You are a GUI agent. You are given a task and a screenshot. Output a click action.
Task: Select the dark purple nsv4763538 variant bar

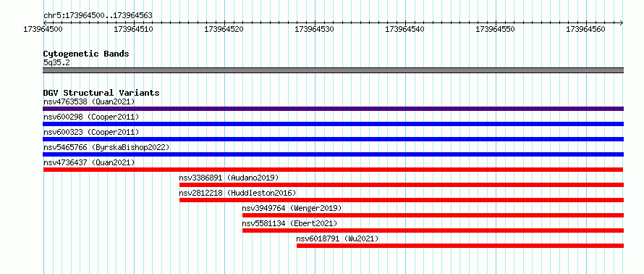333,109
